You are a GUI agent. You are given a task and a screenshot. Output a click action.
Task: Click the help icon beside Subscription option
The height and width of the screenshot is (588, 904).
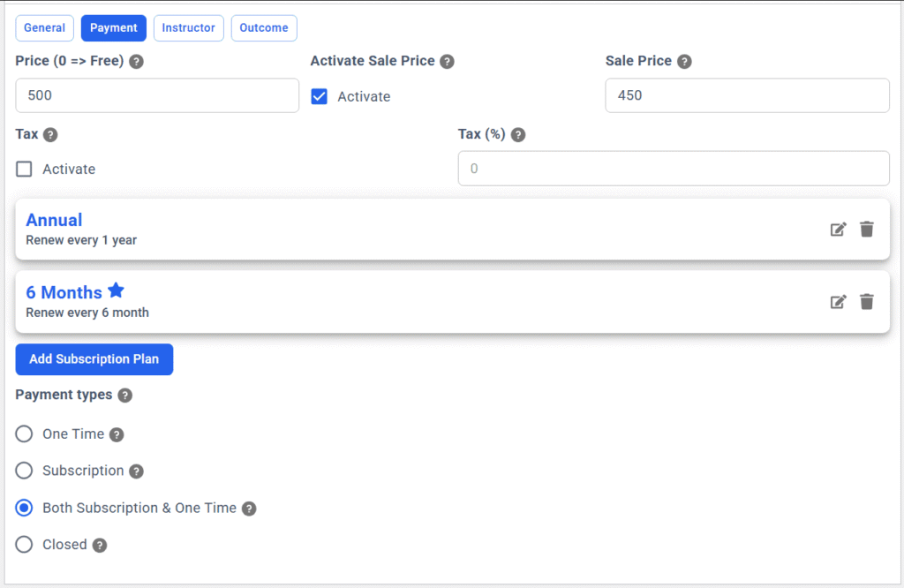136,471
